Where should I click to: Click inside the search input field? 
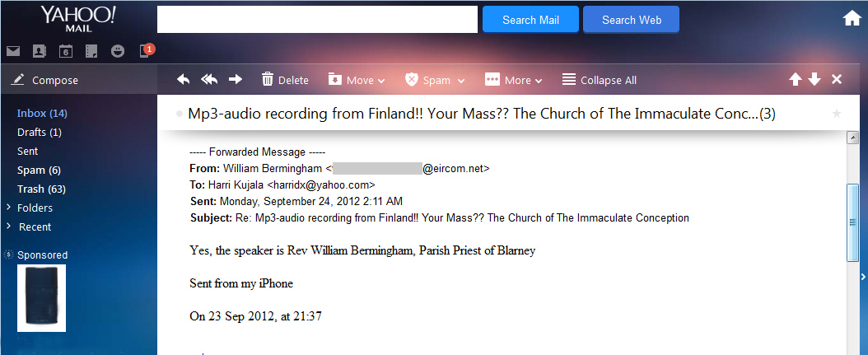tap(317, 20)
